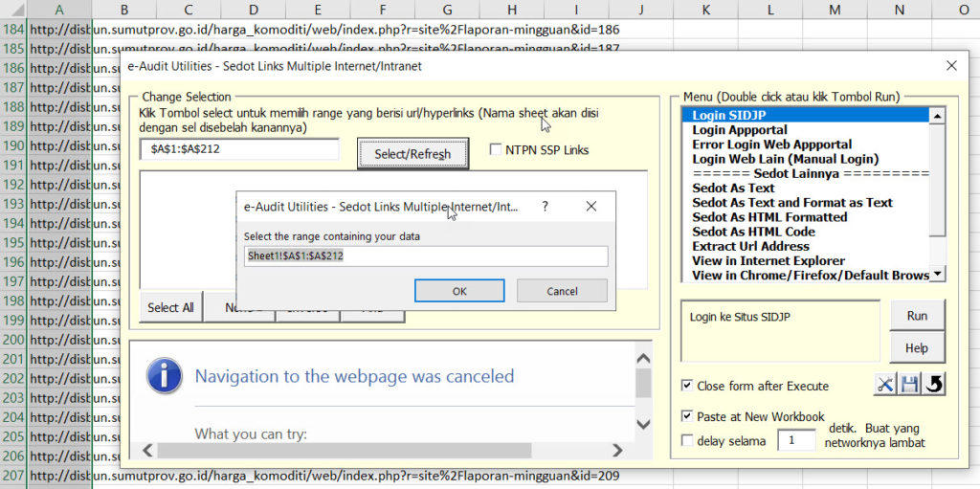Click the floppy disk save icon
The height and width of the screenshot is (489, 980).
(909, 385)
